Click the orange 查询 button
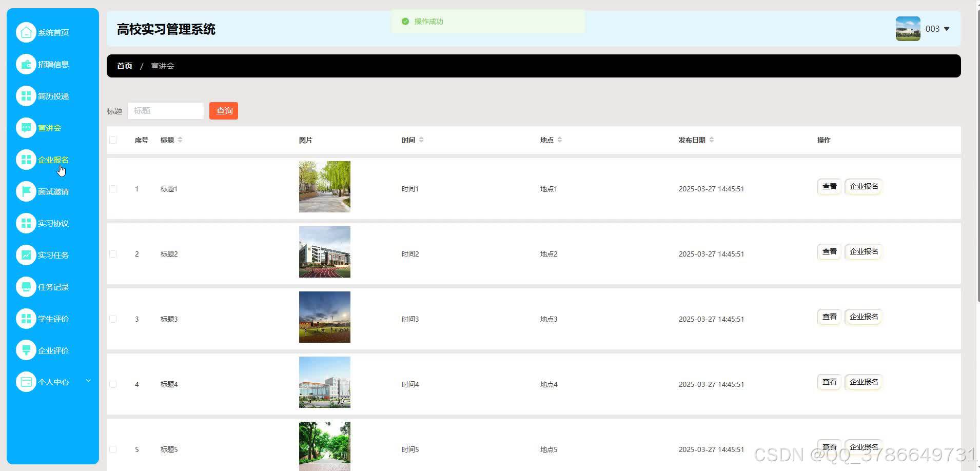The width and height of the screenshot is (980, 471). (x=224, y=111)
